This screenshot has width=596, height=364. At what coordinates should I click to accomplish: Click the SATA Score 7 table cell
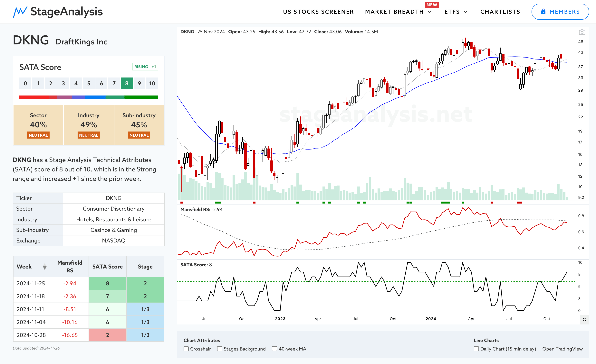point(108,296)
